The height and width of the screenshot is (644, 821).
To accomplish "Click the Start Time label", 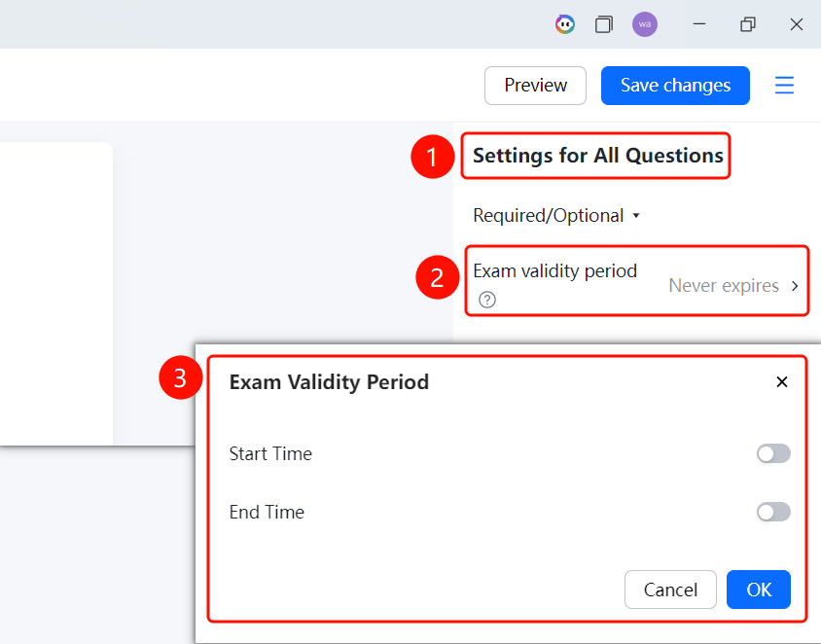I will coord(270,453).
